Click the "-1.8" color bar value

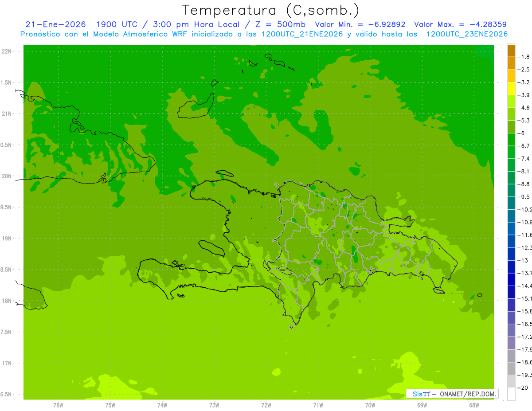coord(524,57)
